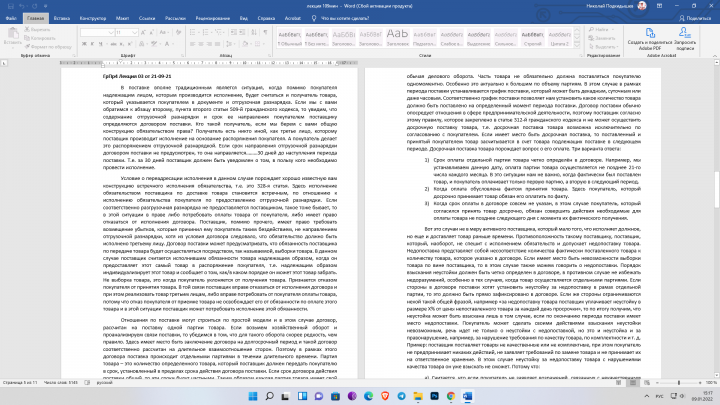Click the shading paint bucket icon
The width and height of the screenshot is (720, 405).
click(246, 44)
